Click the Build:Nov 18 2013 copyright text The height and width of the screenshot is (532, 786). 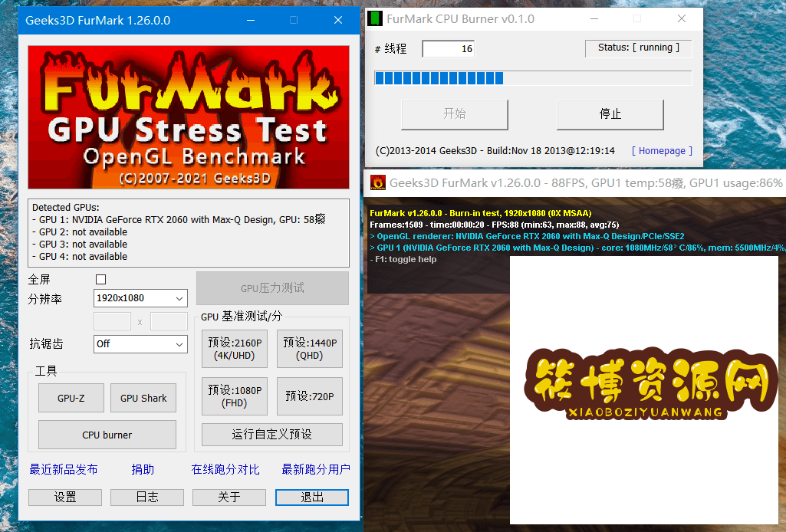(x=495, y=151)
